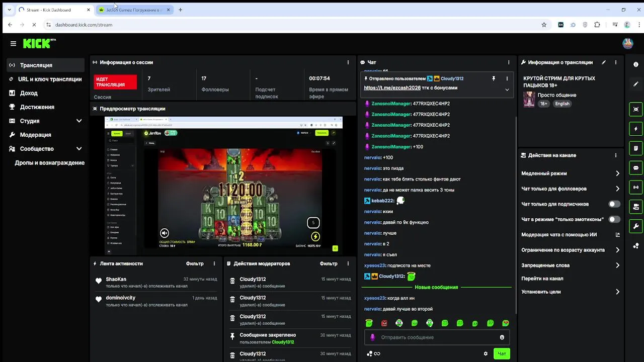
Task: Open the browser tab list dropdown
Action: coord(9,10)
